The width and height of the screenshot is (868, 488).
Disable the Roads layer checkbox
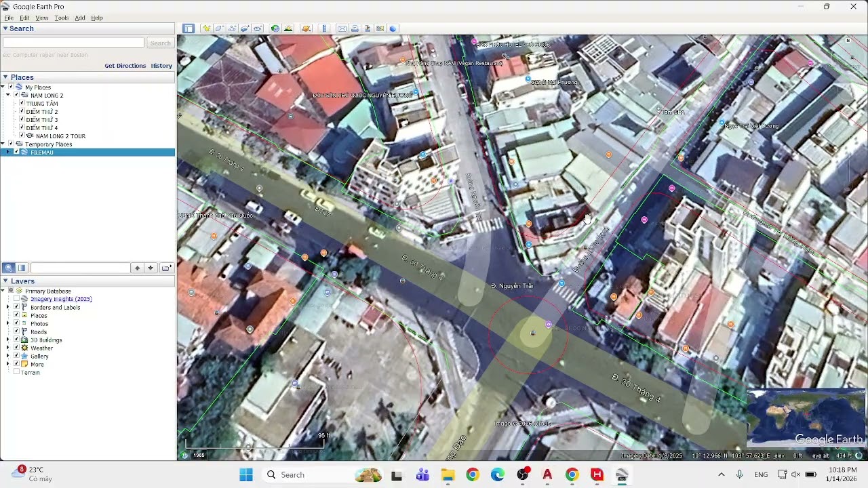tap(17, 331)
